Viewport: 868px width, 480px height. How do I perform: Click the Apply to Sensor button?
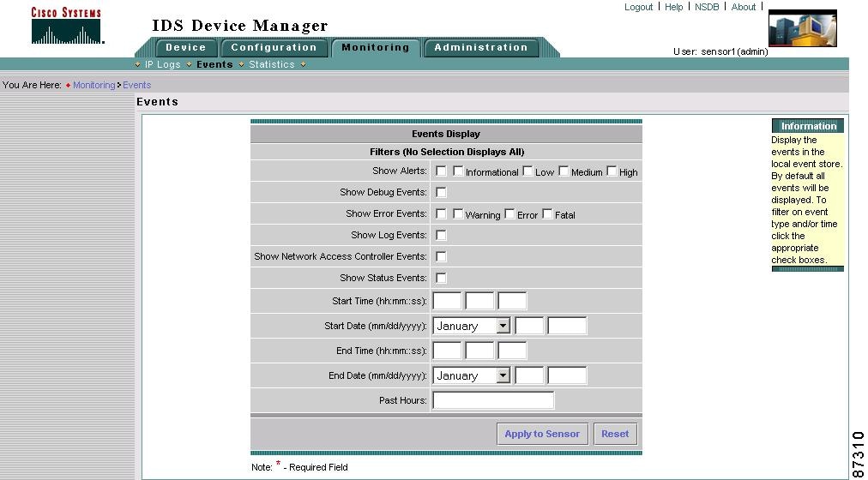pyautogui.click(x=542, y=434)
